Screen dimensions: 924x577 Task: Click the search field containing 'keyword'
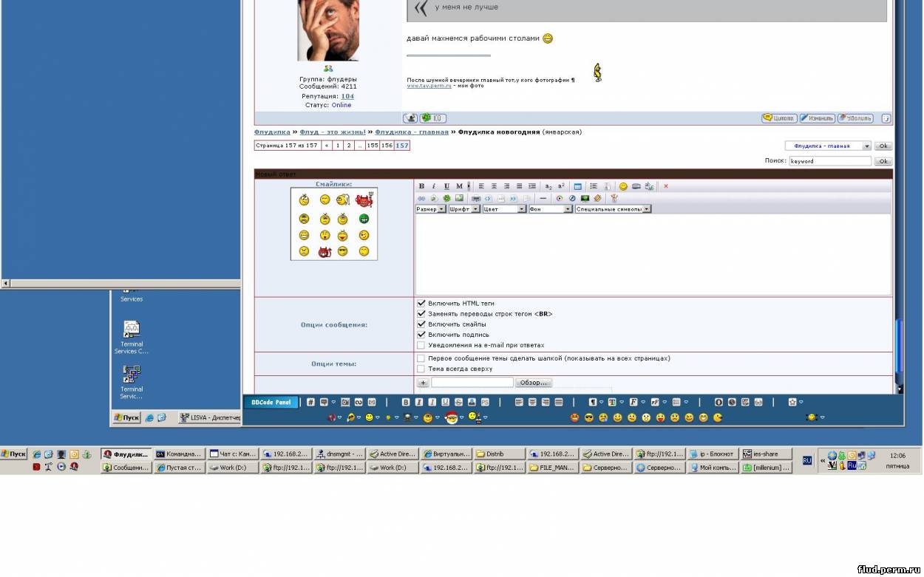pos(829,161)
